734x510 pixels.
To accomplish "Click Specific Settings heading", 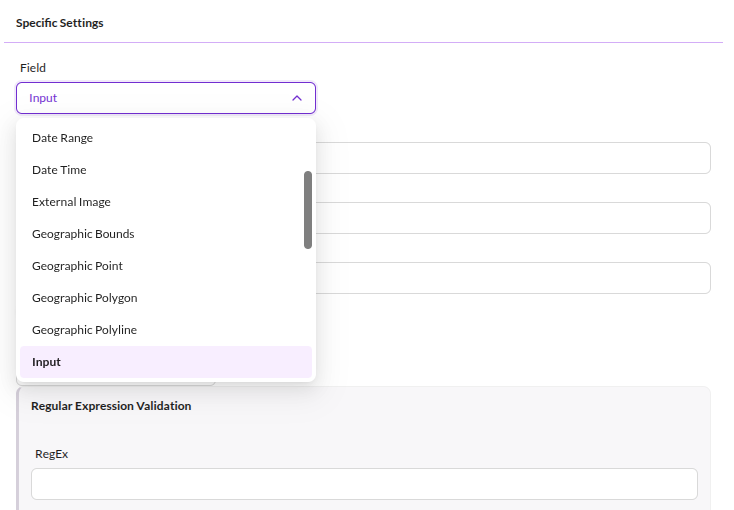I will [59, 23].
